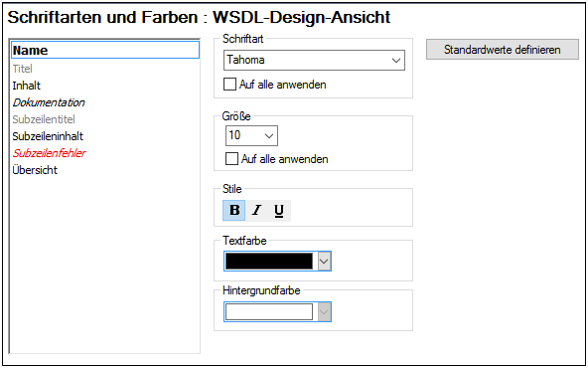Select 'Subzeileninhalt' list entry

click(x=48, y=136)
